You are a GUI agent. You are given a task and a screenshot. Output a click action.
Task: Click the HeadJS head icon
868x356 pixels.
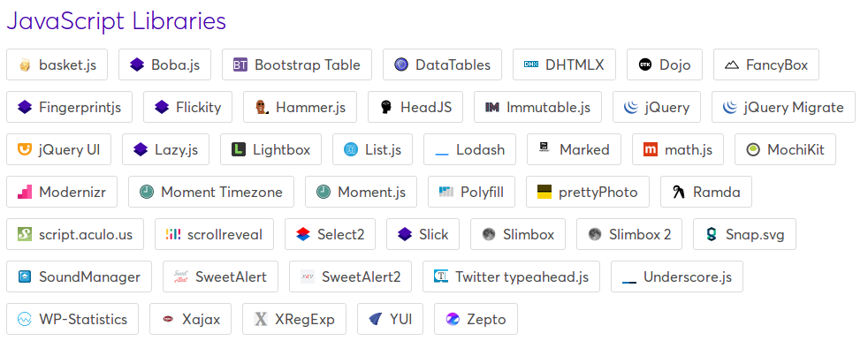386,107
